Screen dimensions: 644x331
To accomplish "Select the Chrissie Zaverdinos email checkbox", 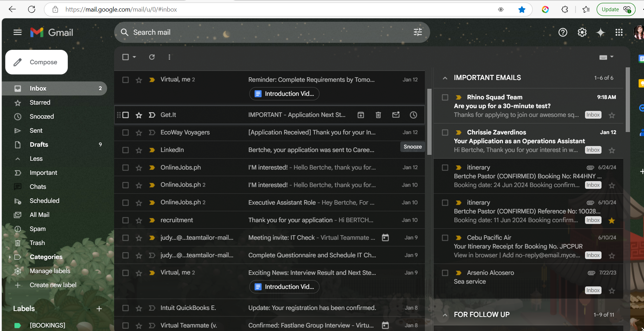I will (x=445, y=132).
